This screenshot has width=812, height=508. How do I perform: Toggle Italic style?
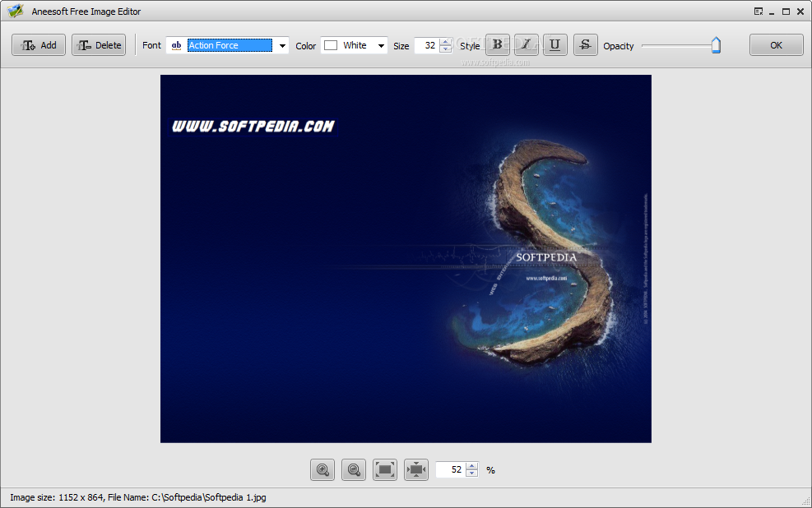click(x=527, y=44)
